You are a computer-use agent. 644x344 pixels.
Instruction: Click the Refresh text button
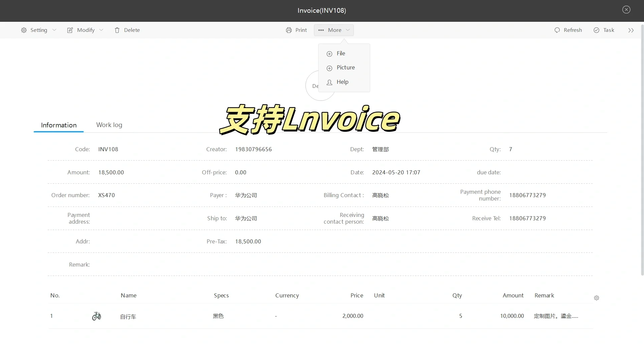pos(573,30)
